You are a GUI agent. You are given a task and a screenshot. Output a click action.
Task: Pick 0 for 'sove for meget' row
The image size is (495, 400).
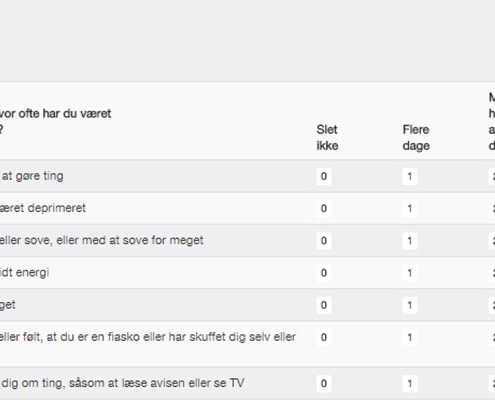(324, 241)
